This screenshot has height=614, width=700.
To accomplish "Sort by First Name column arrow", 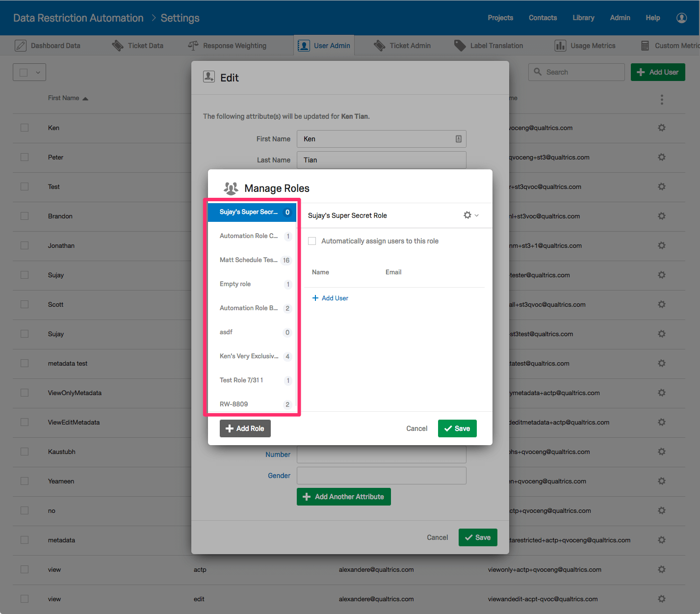I will tap(85, 99).
